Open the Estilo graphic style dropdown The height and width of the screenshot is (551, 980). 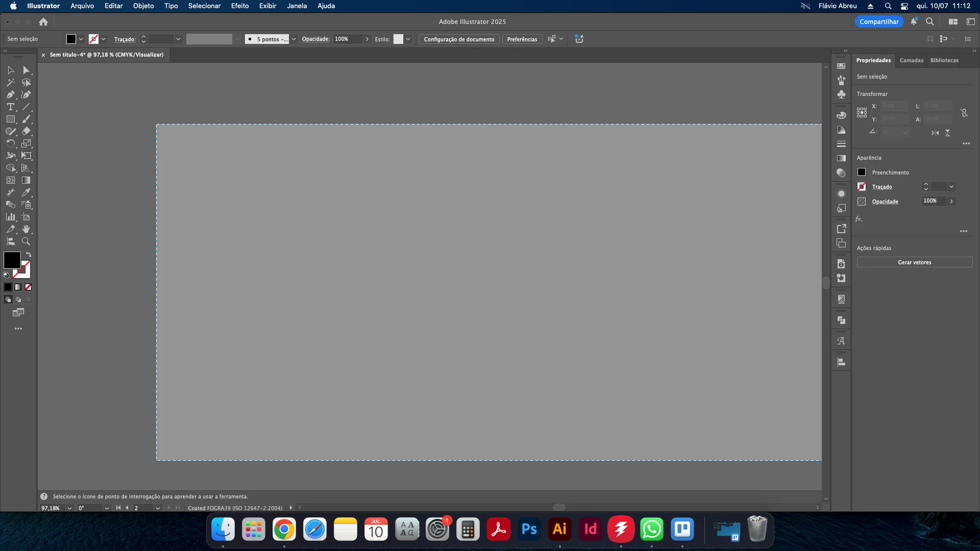click(x=408, y=39)
